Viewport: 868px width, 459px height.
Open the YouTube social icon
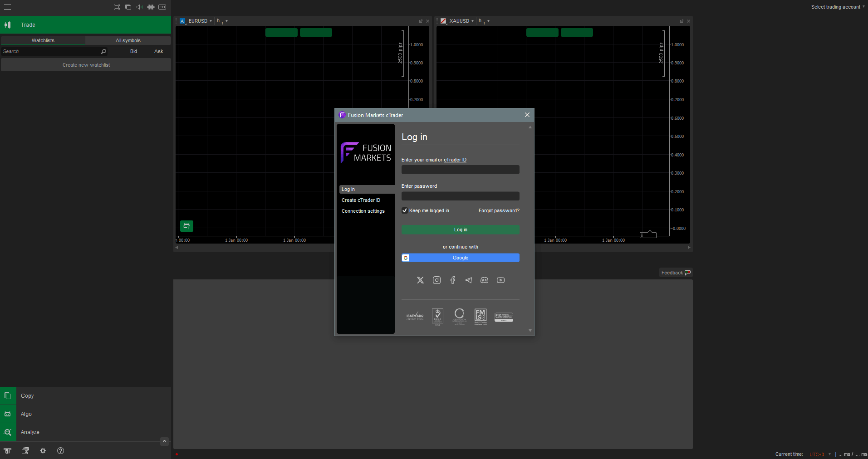(x=500, y=280)
